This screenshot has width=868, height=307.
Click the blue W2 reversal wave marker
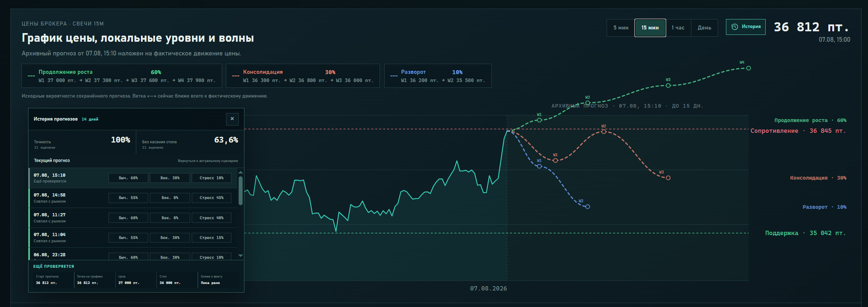pos(588,207)
